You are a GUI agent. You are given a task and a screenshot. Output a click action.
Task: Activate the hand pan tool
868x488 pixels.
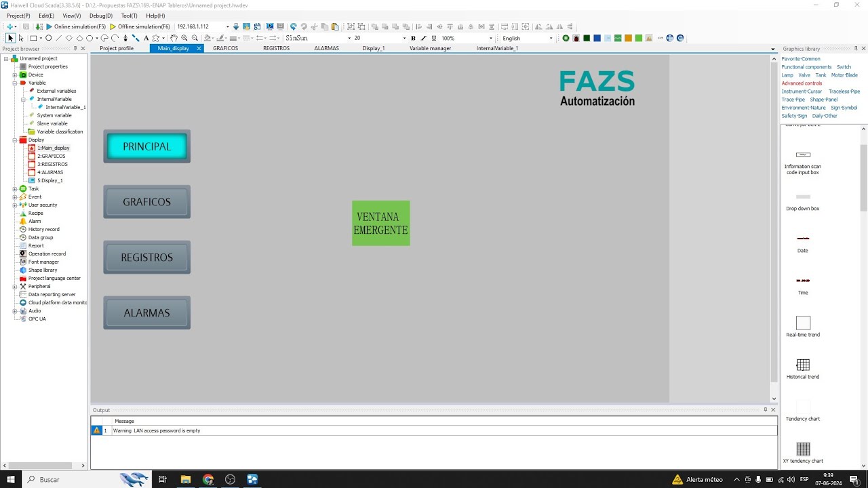pos(174,38)
